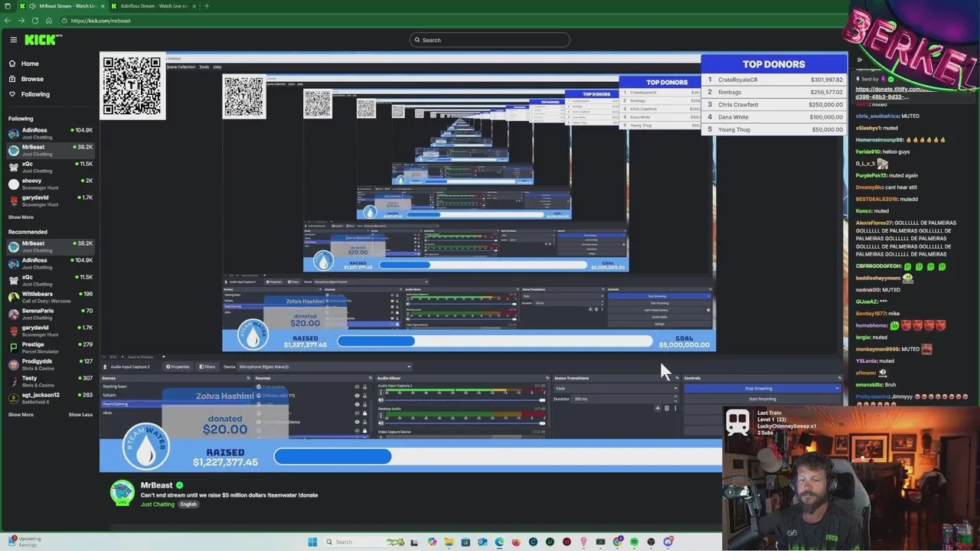980x551 pixels.
Task: Open Task View from the taskbar
Action: coord(414,543)
